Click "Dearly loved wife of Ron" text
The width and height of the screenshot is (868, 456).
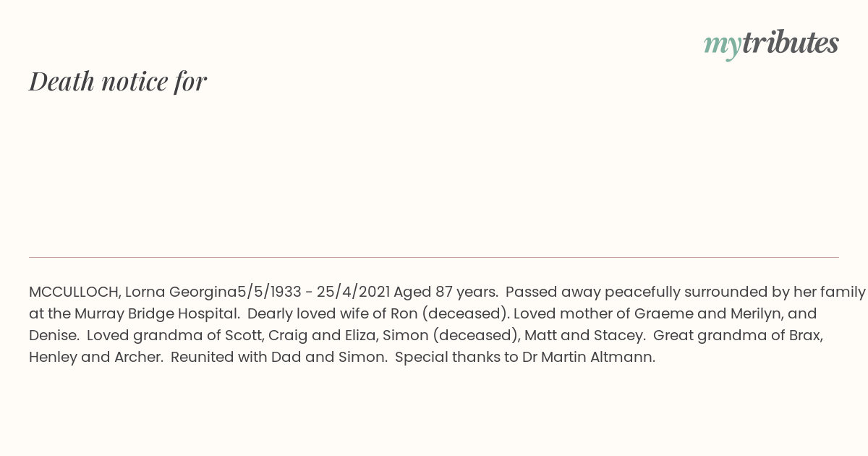332,314
